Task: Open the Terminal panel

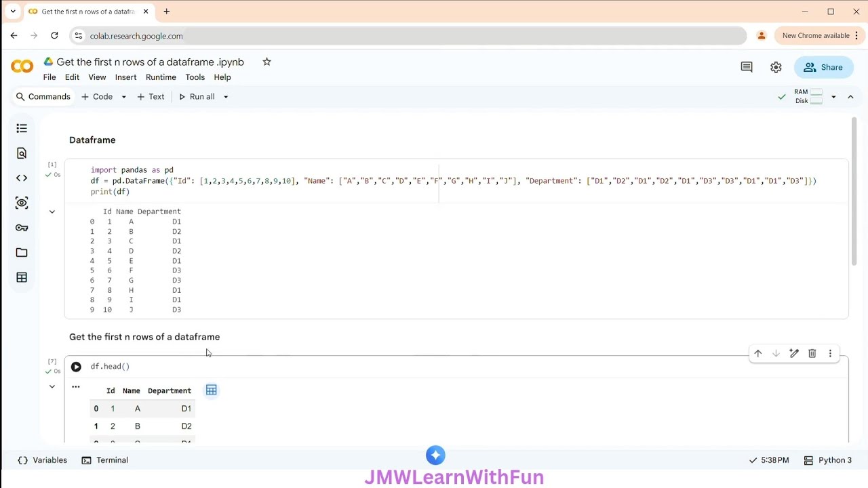Action: coord(105,460)
